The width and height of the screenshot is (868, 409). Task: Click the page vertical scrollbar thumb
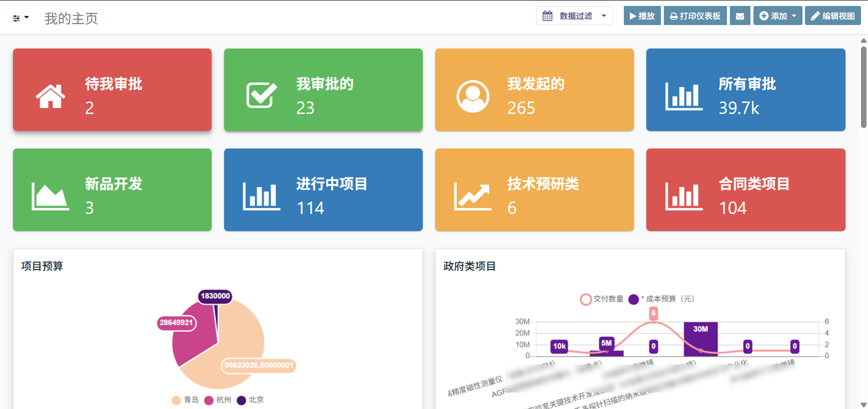click(864, 87)
